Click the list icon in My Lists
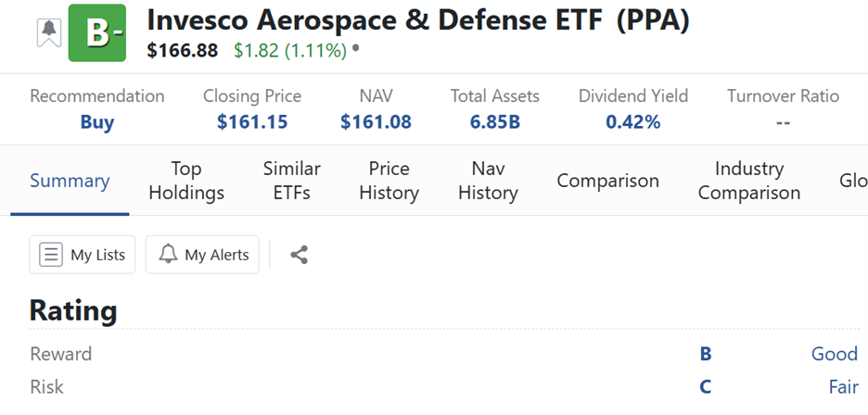 click(52, 255)
